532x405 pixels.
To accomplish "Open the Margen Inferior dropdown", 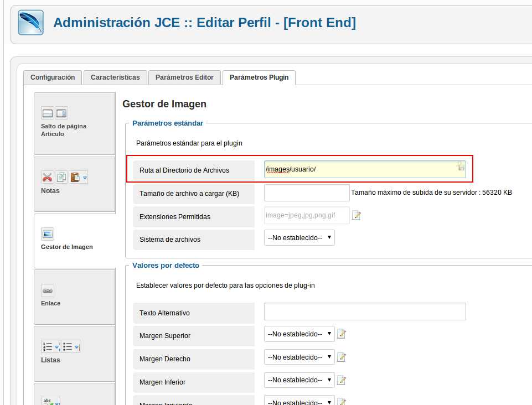I will 299,380.
